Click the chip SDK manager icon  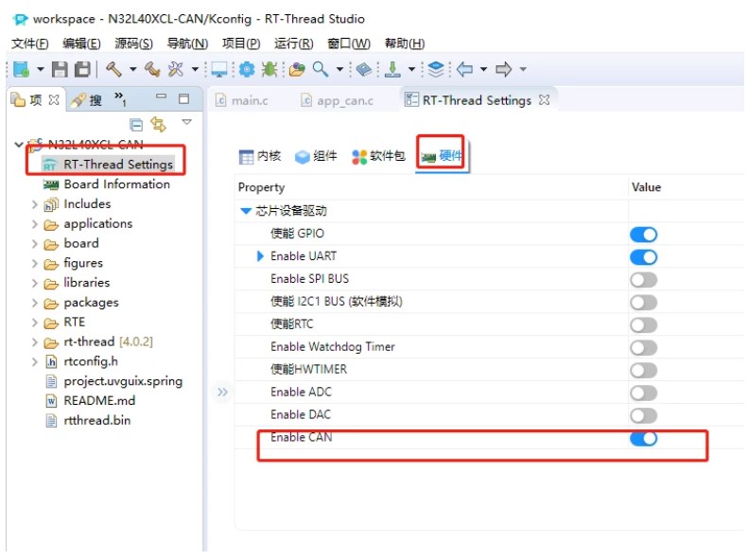point(364,70)
